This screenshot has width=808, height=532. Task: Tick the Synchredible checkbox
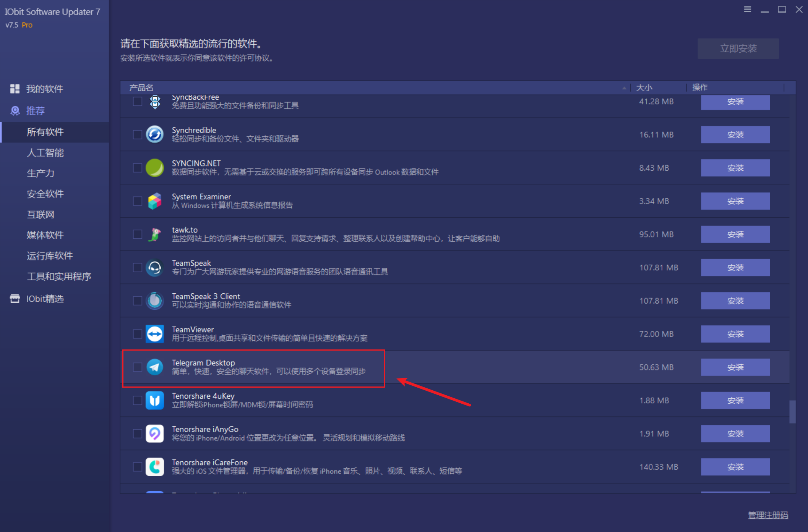point(138,134)
